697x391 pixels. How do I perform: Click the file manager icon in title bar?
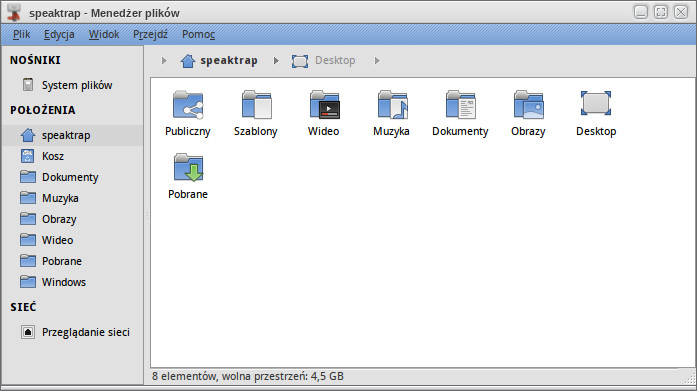(x=14, y=12)
